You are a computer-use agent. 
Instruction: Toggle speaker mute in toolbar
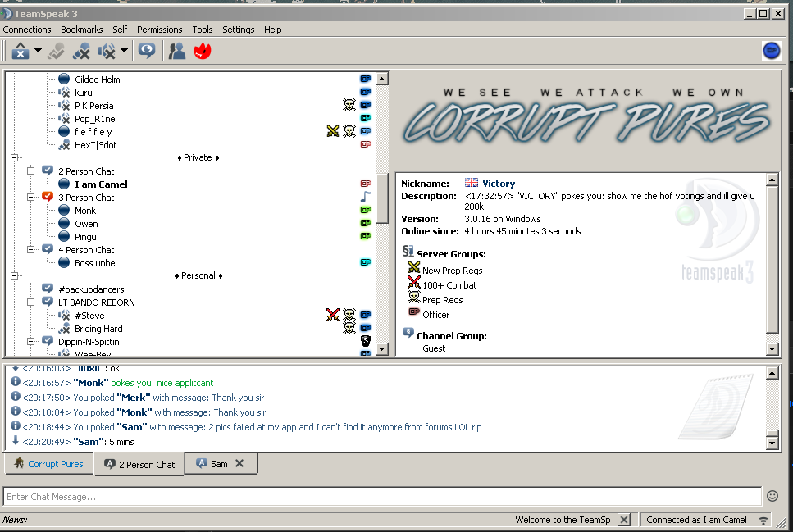[x=107, y=51]
